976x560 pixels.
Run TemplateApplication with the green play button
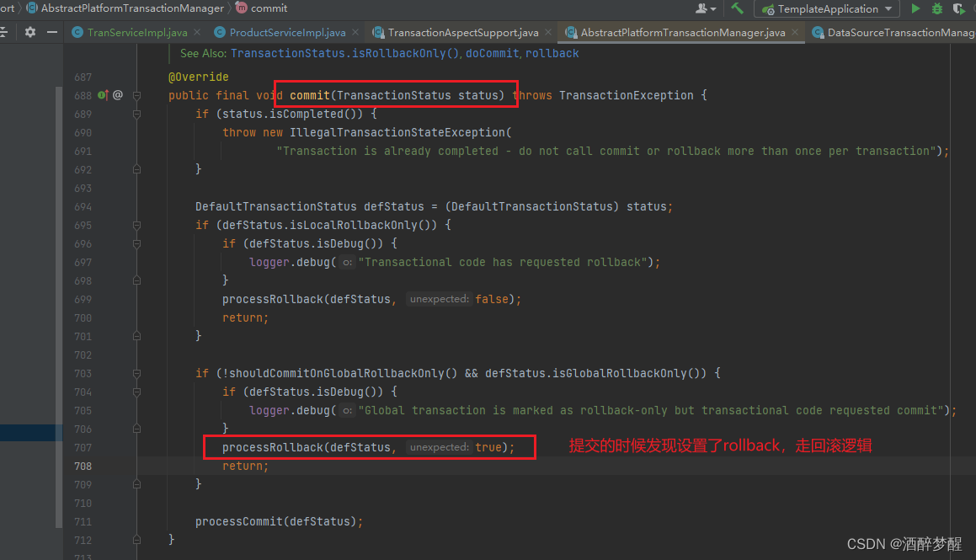pyautogui.click(x=915, y=8)
